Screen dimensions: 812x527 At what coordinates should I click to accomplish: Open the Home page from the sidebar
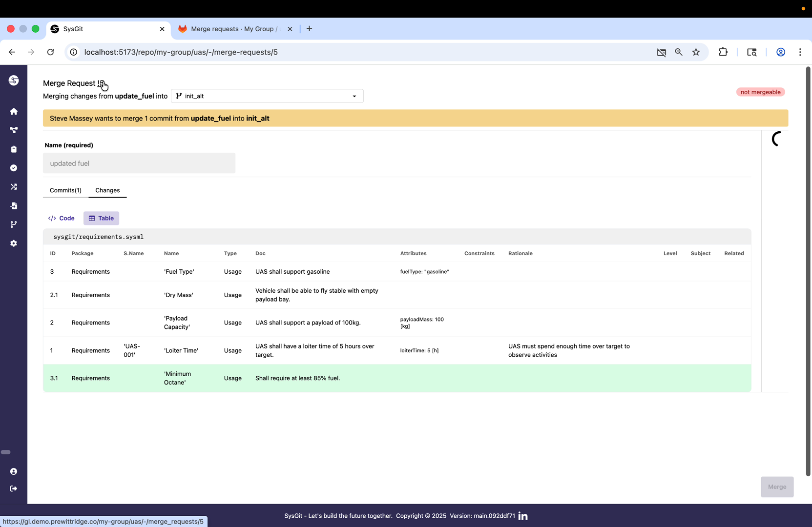(14, 111)
